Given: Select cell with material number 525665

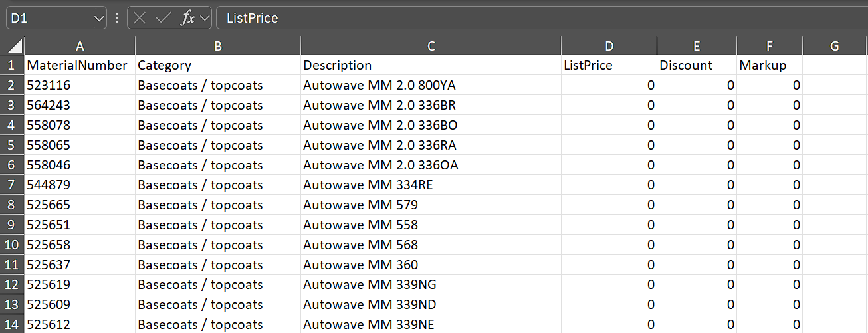Looking at the screenshot, I should [80, 205].
